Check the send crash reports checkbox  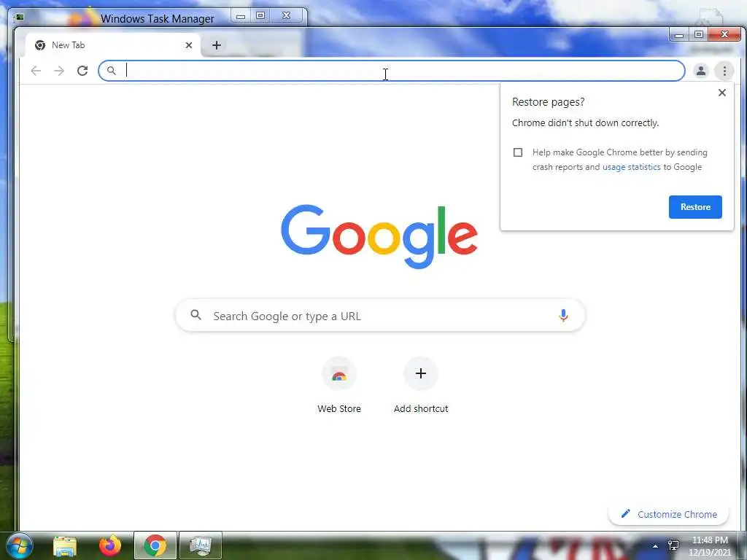click(518, 152)
